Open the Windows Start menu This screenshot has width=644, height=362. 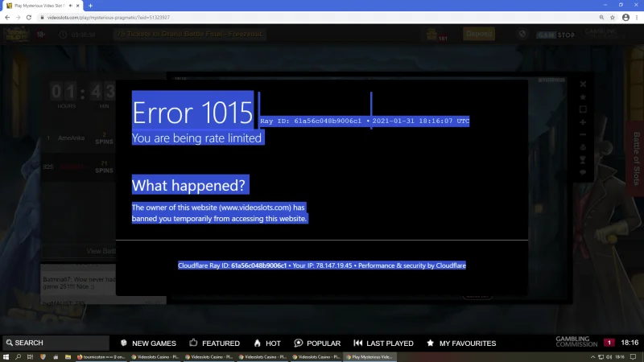[6, 357]
